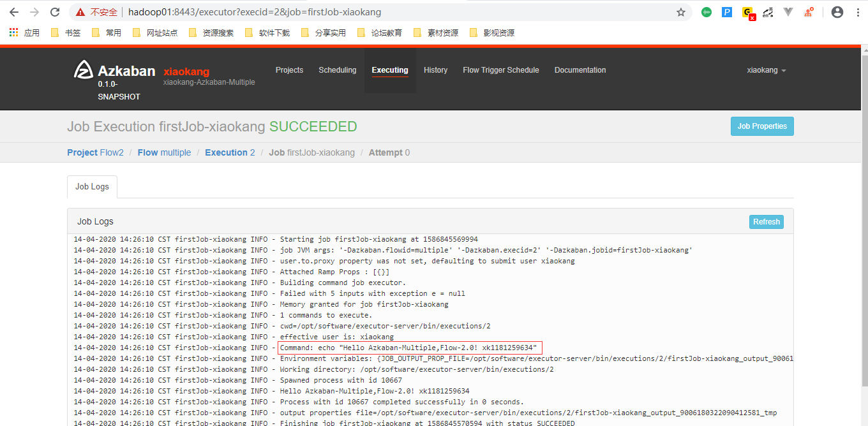Screen dimensions: 868x426
Task: Refresh the job logs
Action: tap(767, 222)
